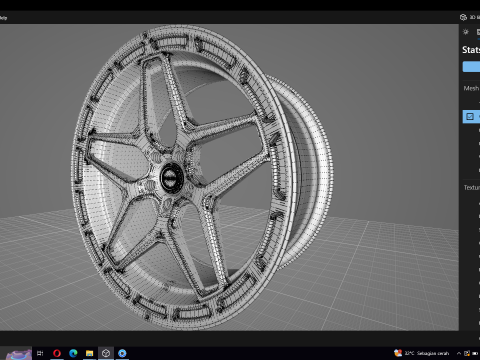Show hidden system tray icons
The height and width of the screenshot is (360, 480).
click(459, 353)
